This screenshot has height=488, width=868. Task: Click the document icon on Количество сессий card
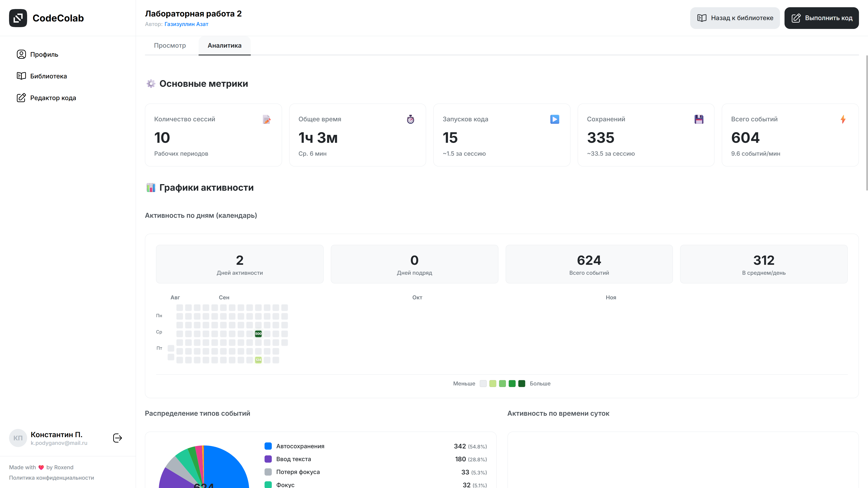(x=267, y=119)
